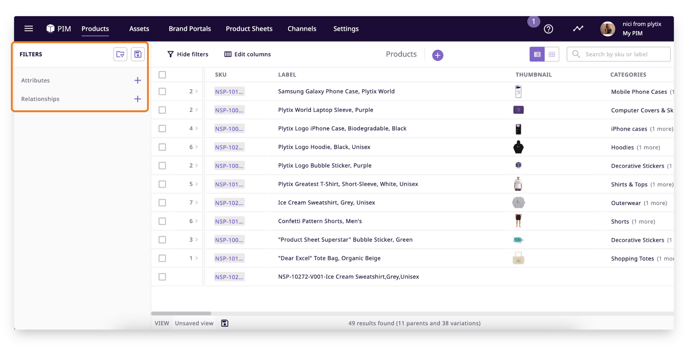Save filters using Filters panel save icon
688x363 pixels.
[x=138, y=54]
